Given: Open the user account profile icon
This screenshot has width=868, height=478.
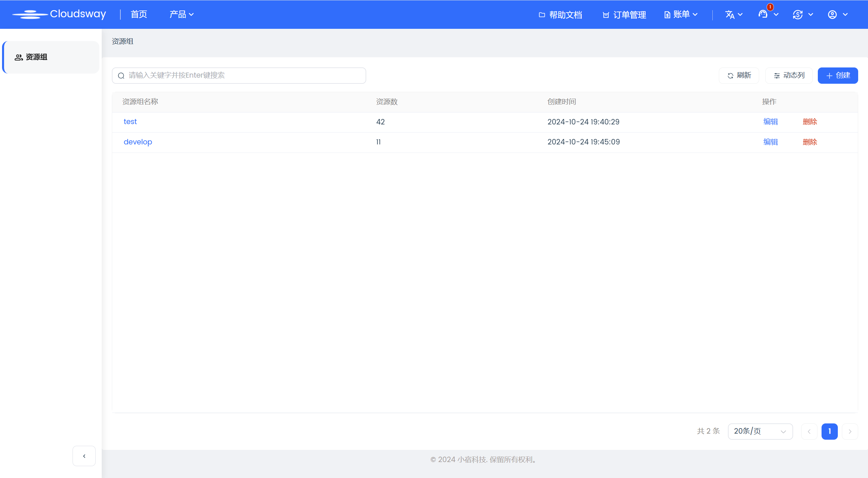Looking at the screenshot, I should tap(832, 15).
